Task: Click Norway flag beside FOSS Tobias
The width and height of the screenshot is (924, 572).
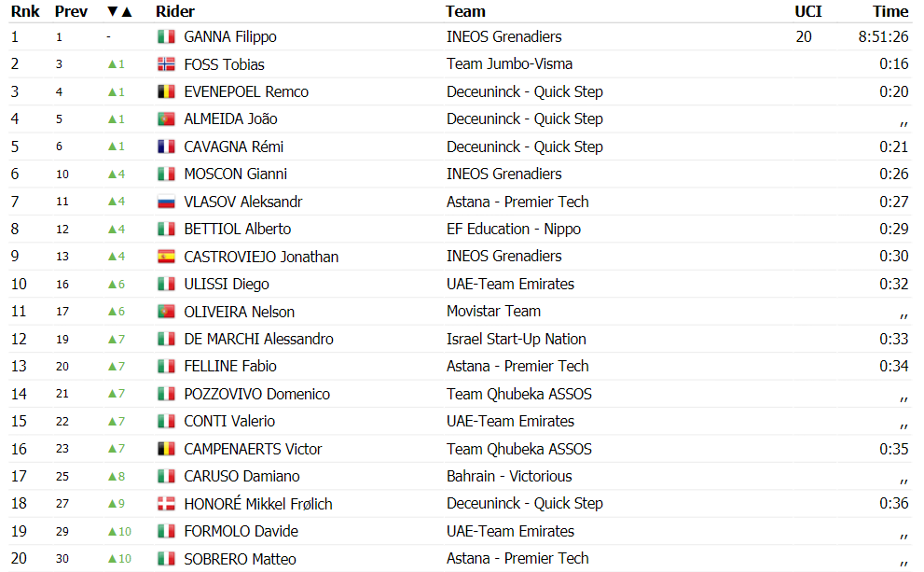Action: click(166, 64)
